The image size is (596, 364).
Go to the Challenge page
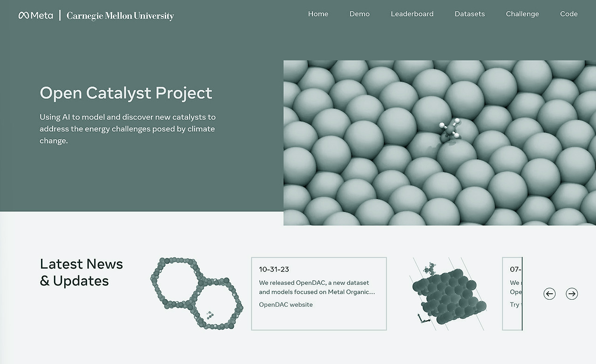click(522, 14)
